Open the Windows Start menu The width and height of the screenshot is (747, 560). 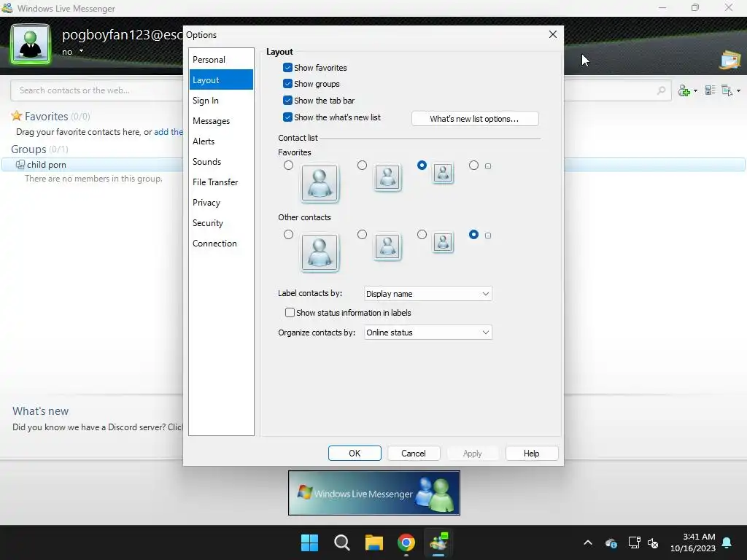(309, 542)
